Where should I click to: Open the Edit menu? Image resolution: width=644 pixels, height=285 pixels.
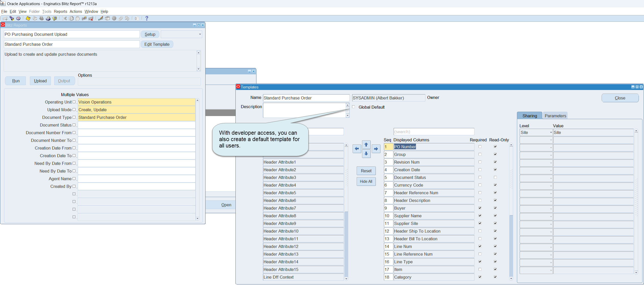point(13,12)
